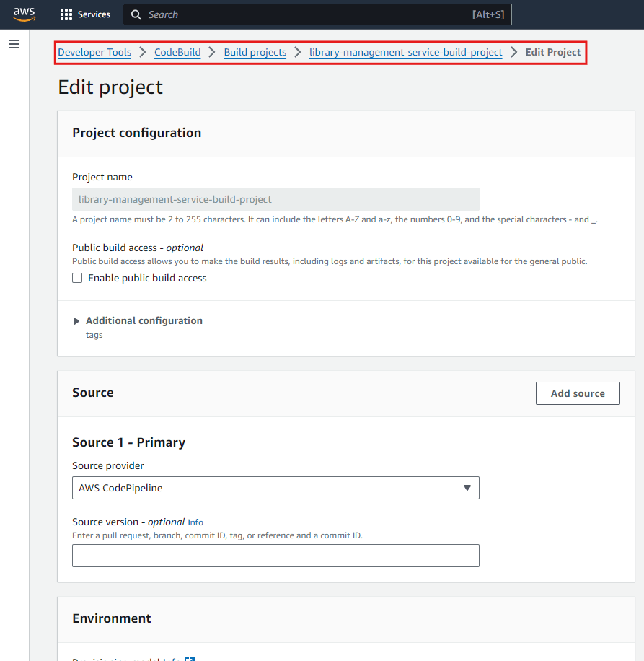
Task: Open library-management-service-build-project breadcrumb
Action: click(x=405, y=52)
